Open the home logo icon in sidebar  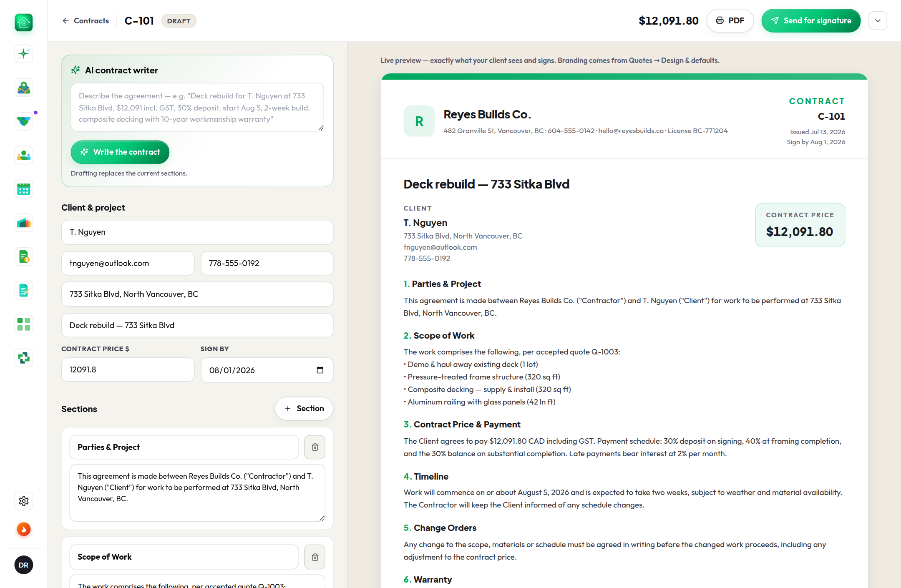tap(24, 22)
